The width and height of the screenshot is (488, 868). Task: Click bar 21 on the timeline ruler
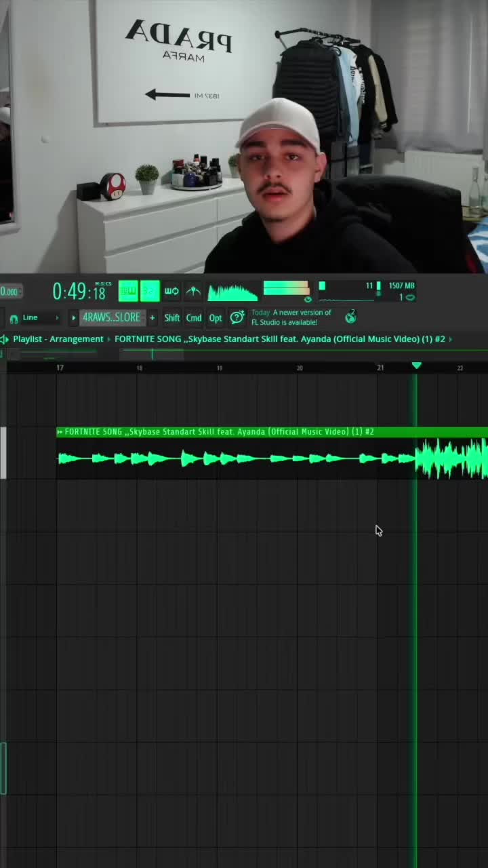[380, 368]
